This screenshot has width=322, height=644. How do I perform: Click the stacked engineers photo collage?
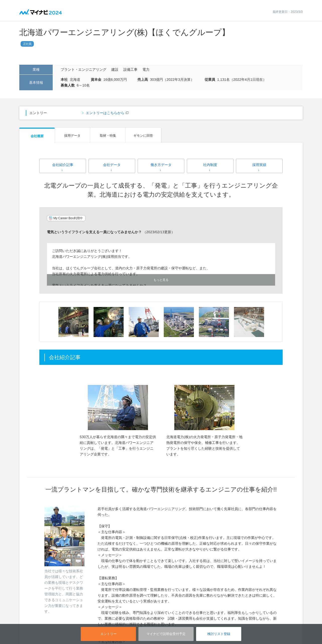coord(64,536)
